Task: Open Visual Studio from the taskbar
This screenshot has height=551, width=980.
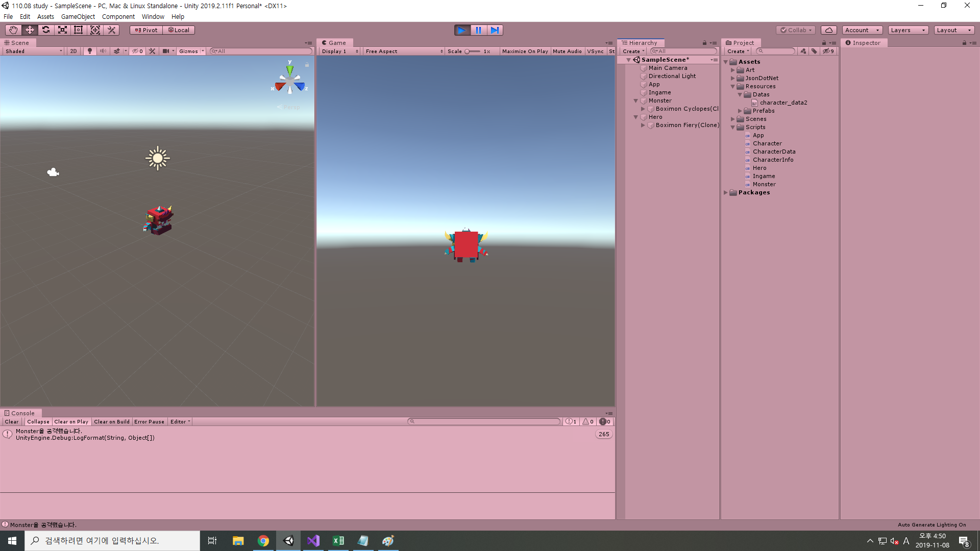Action: pos(313,541)
